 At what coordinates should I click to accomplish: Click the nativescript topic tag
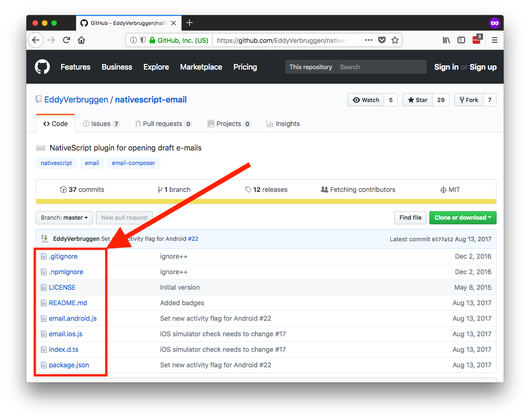[x=56, y=163]
